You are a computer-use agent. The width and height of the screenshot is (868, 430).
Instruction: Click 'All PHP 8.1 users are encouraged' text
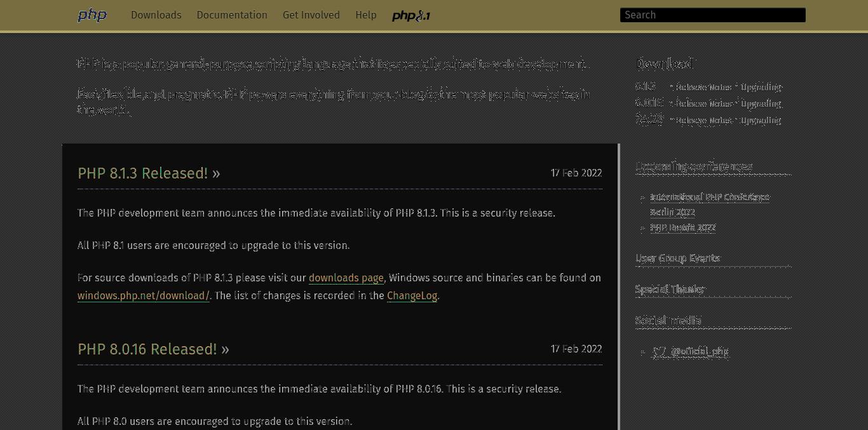214,245
